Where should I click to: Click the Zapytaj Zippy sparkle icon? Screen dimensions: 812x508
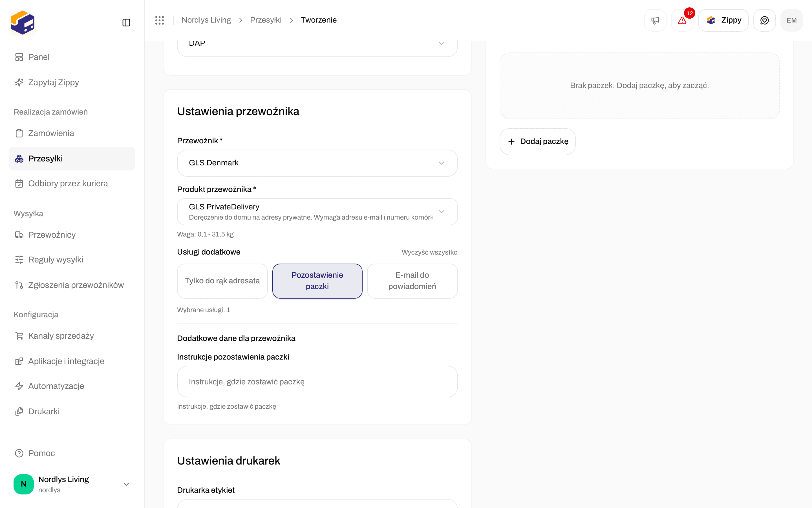click(19, 82)
